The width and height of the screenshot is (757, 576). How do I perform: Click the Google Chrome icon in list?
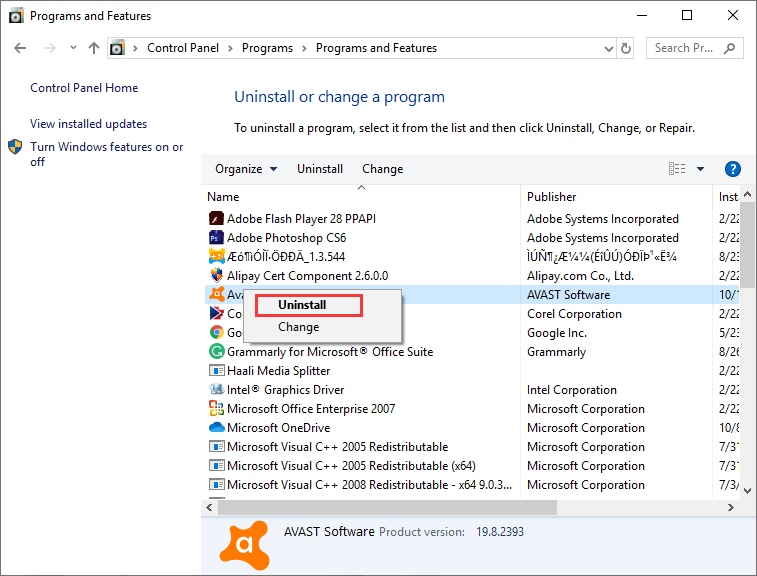216,332
